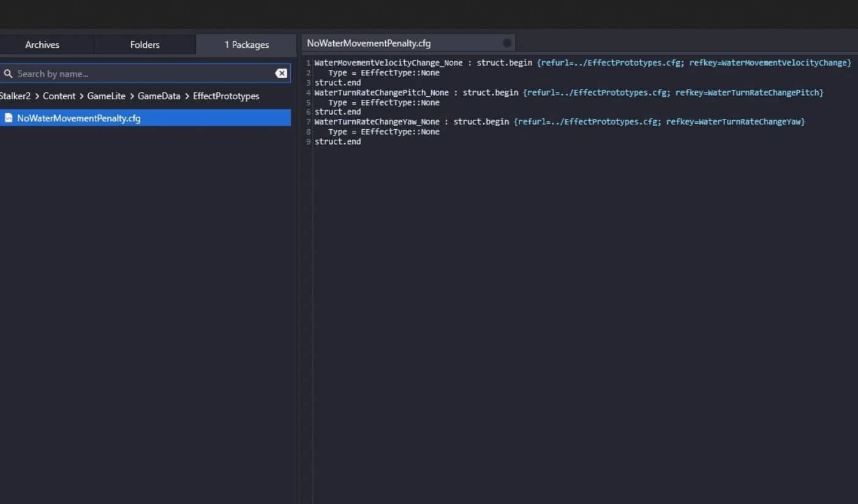This screenshot has width=858, height=504.
Task: Switch to the Archives tab
Action: (x=42, y=45)
